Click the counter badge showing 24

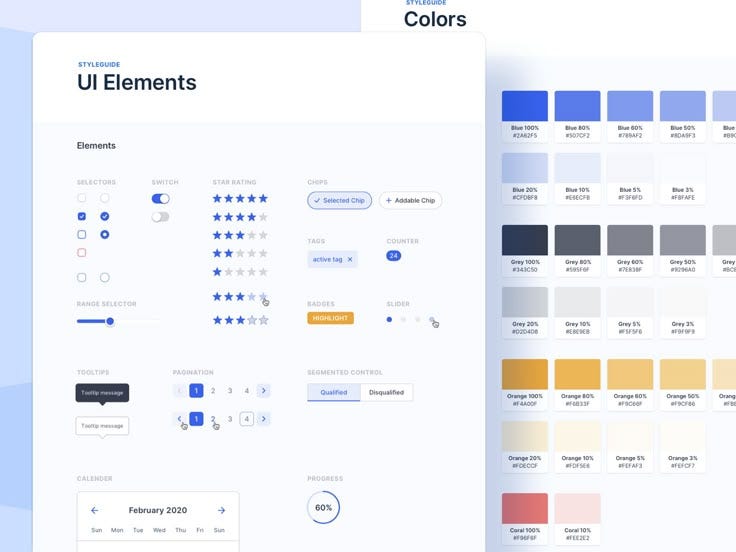[x=393, y=256]
